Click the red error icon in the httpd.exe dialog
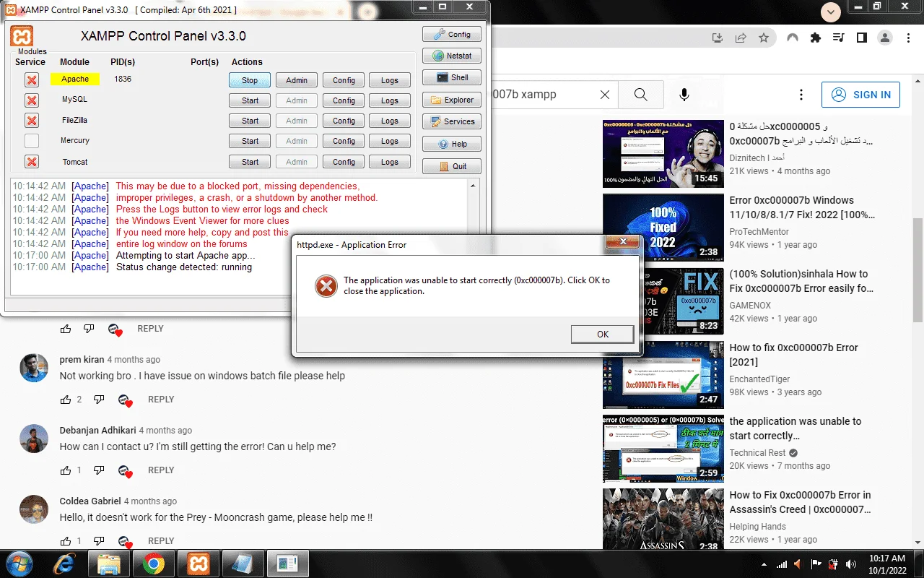Screen dimensions: 924x578 point(326,286)
